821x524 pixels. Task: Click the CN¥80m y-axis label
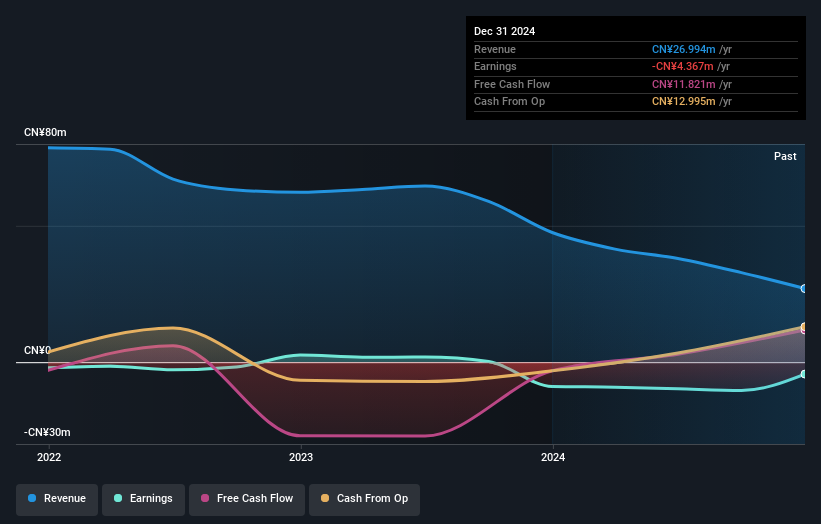pyautogui.click(x=45, y=132)
